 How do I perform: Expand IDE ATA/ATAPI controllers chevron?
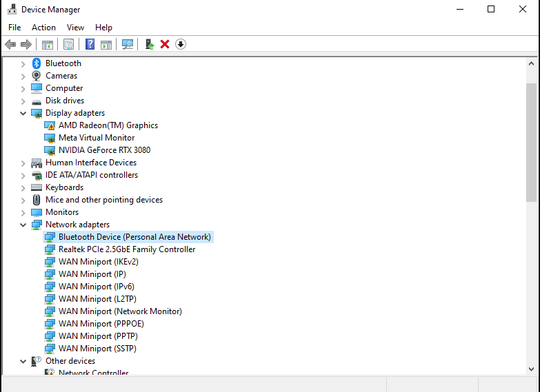click(x=23, y=176)
